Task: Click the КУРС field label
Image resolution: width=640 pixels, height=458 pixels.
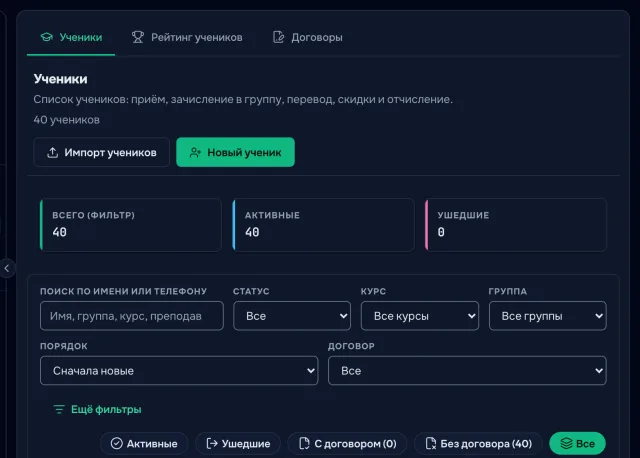Action: click(373, 291)
